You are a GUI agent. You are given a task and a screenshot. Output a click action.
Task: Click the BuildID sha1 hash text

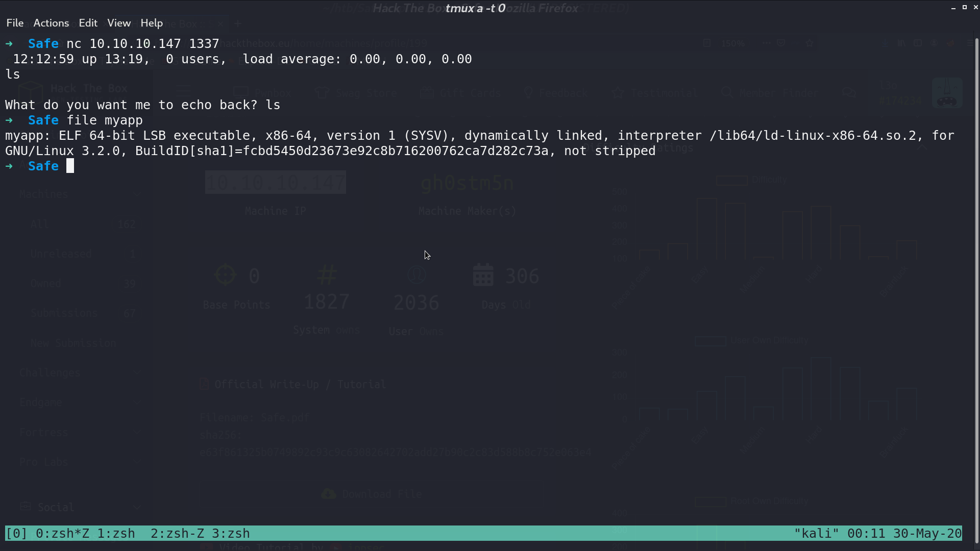point(396,151)
